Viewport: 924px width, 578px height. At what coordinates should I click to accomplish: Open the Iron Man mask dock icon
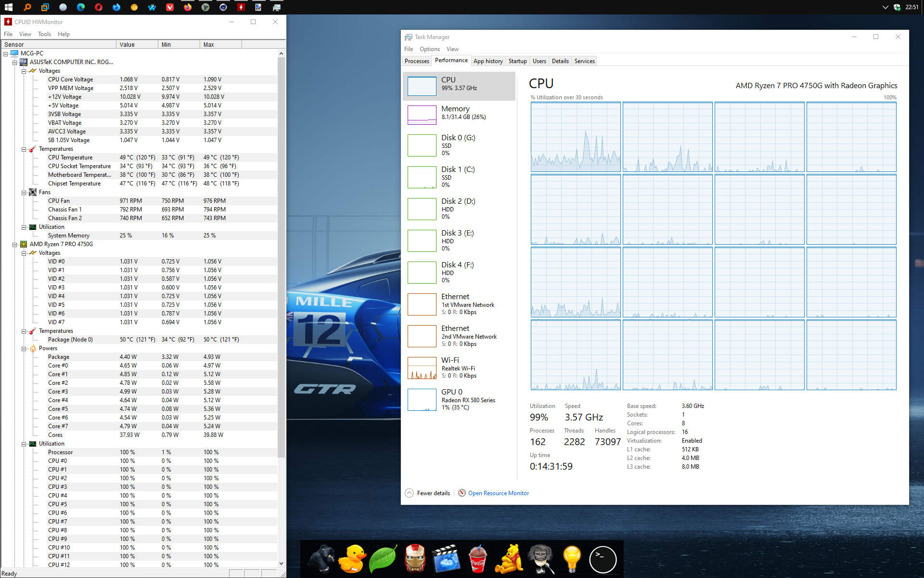[x=415, y=559]
